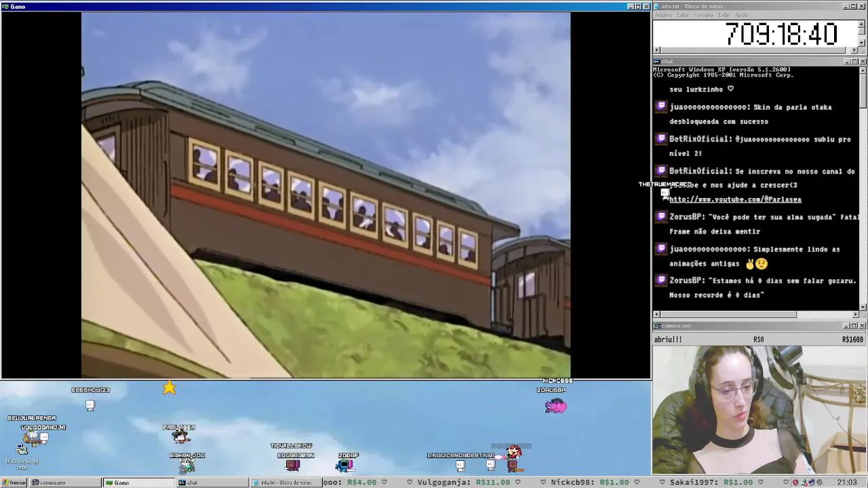
Task: Click the system tray clock 21:03
Action: pos(846,483)
